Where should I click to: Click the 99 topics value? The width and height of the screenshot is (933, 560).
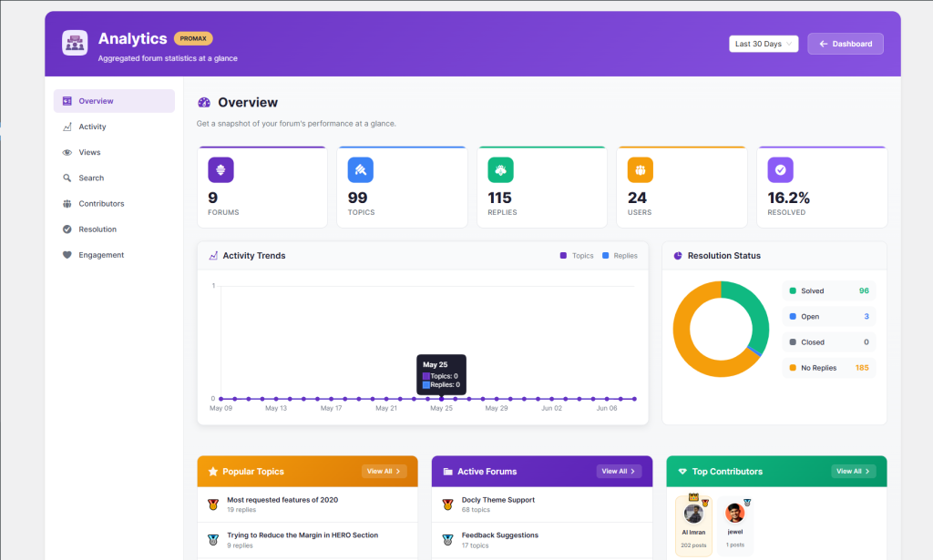357,198
